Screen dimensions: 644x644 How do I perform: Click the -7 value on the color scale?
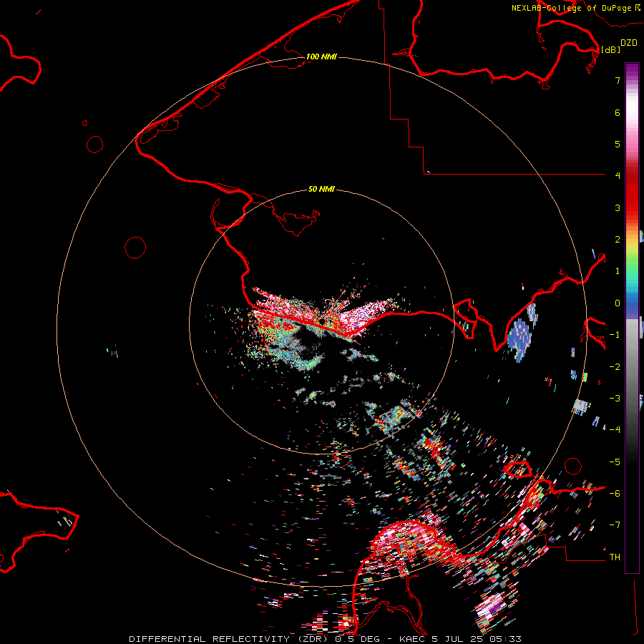coord(615,525)
